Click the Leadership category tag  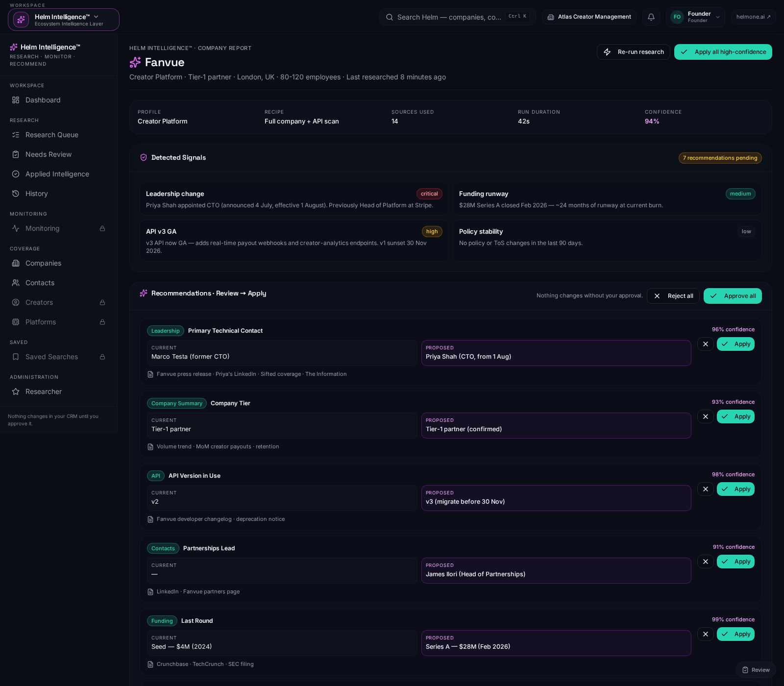tap(166, 331)
